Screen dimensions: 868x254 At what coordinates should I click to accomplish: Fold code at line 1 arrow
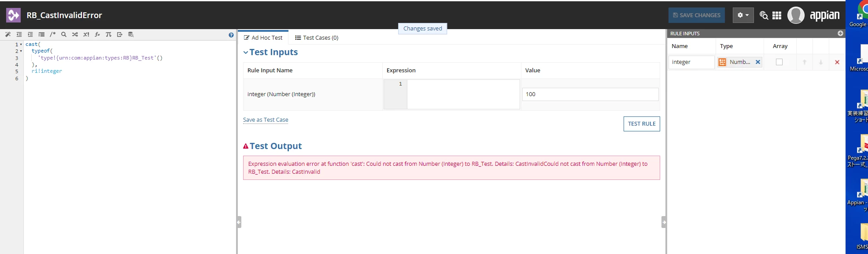pyautogui.click(x=21, y=45)
